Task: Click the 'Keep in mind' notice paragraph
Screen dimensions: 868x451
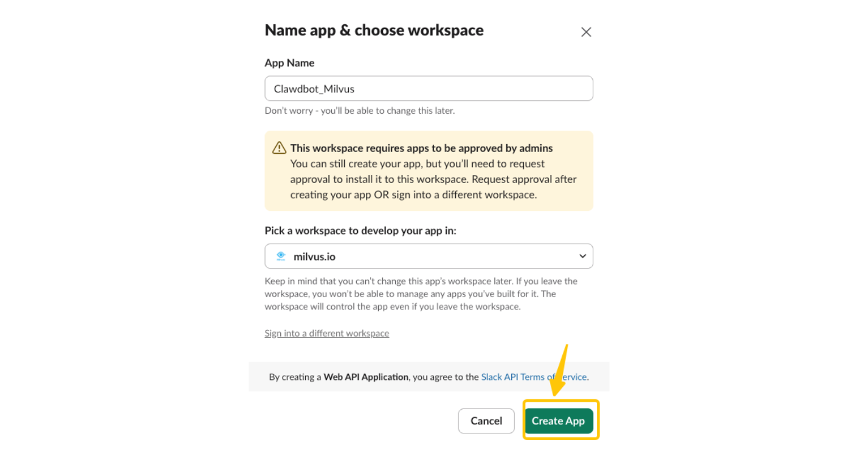Action: (x=421, y=294)
